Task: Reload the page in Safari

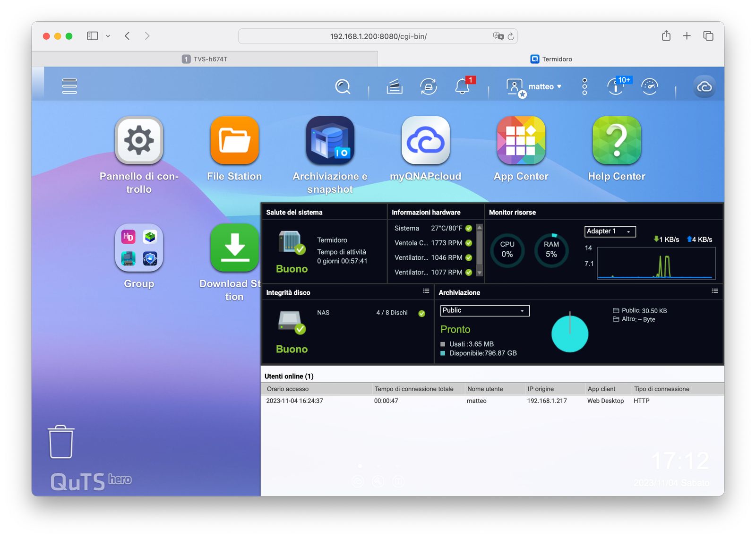Action: (x=511, y=36)
